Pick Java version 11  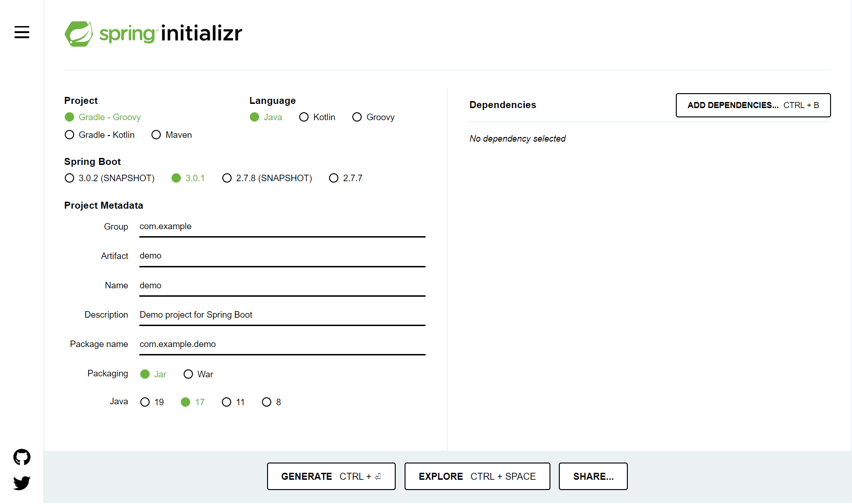[233, 402]
